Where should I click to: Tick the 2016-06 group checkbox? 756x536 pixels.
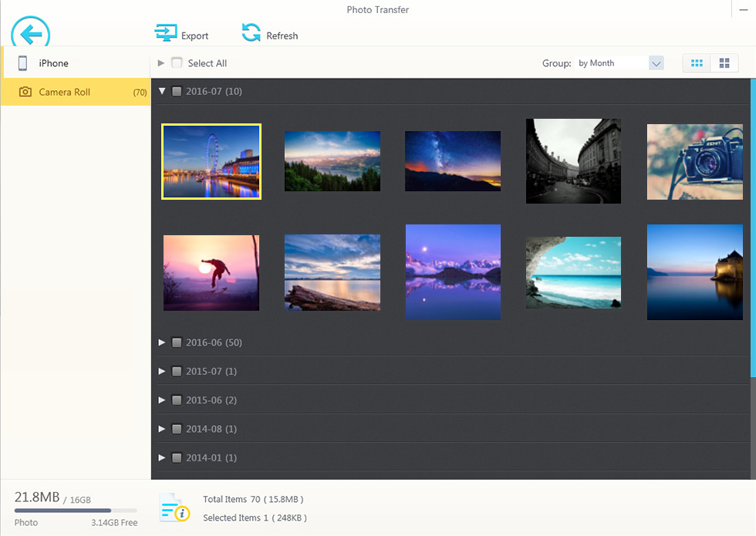pyautogui.click(x=177, y=342)
